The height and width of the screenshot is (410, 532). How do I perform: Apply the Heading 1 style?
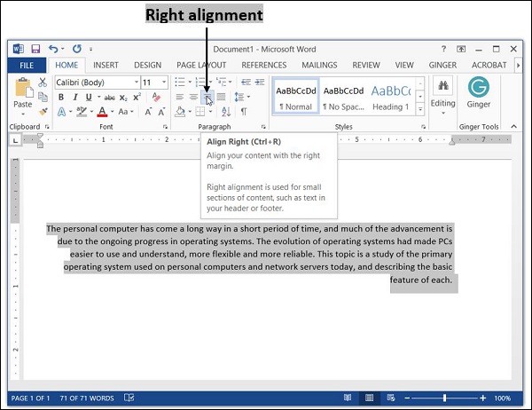(x=391, y=97)
